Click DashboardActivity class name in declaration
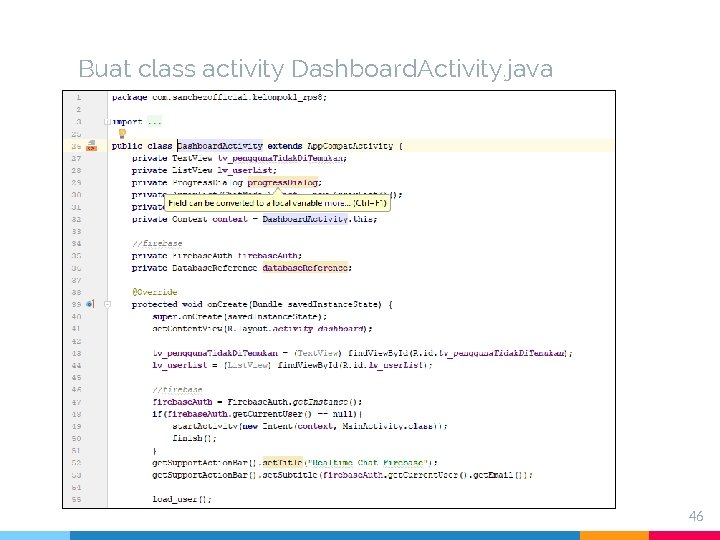This screenshot has height=540, width=720. coord(220,146)
